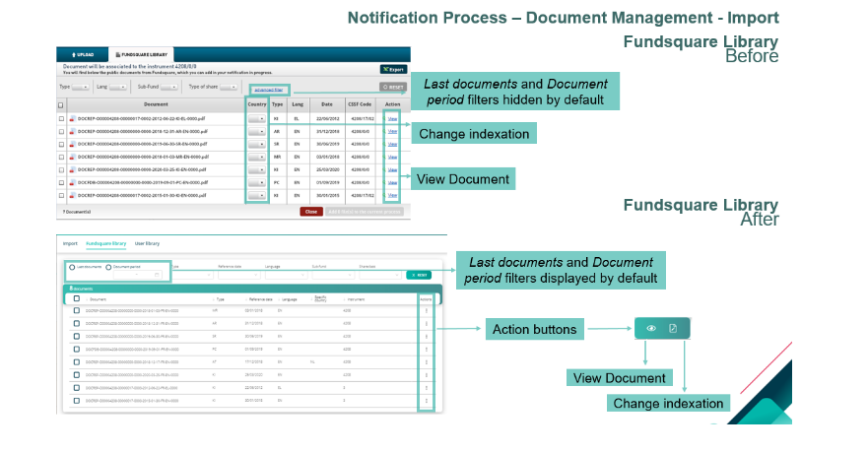Open actions kebab menu for AR 31/12/2018 row in After panel

(x=427, y=324)
